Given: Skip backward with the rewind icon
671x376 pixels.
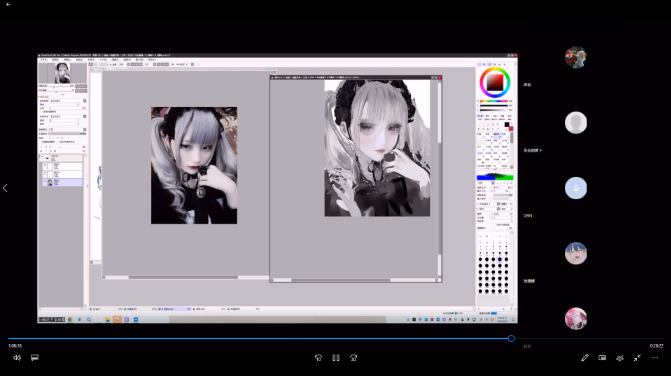Looking at the screenshot, I should [318, 358].
